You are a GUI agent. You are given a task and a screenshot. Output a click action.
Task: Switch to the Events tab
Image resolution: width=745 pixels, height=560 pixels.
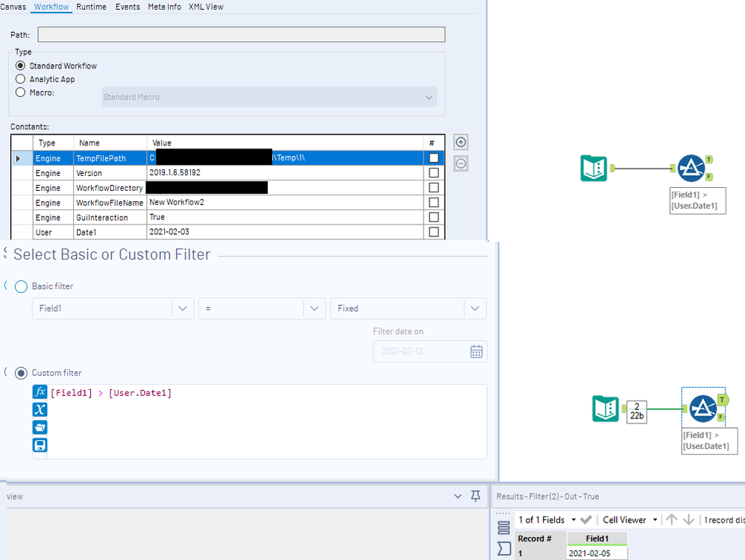tap(128, 7)
